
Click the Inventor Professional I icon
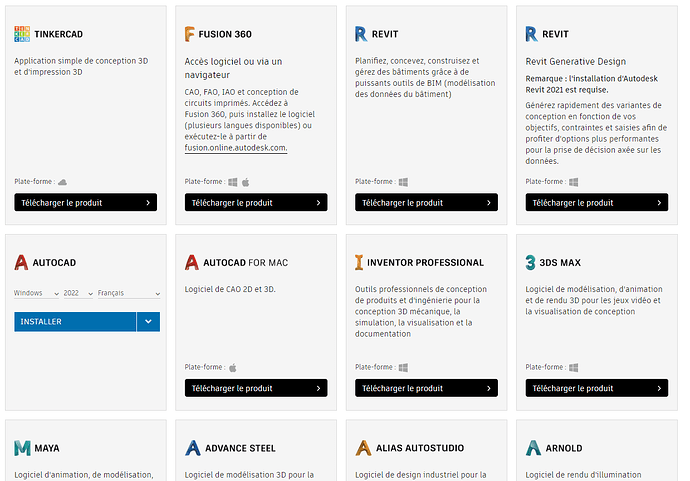359,262
